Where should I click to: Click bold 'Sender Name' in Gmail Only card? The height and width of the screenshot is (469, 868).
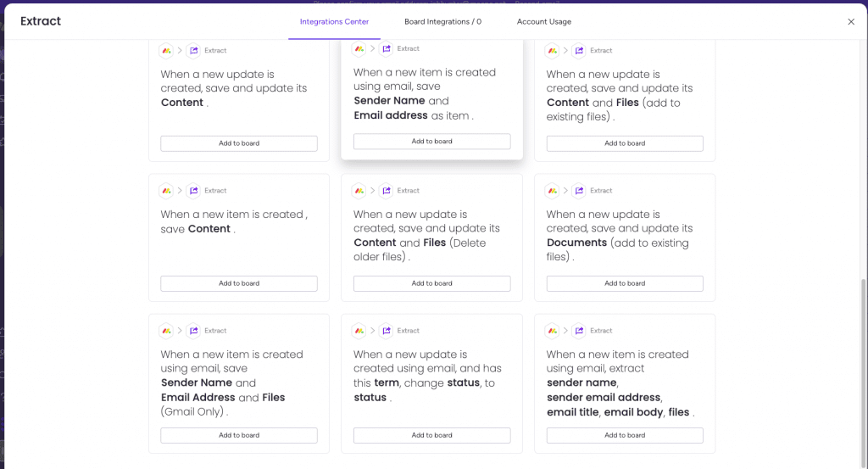[x=197, y=382]
